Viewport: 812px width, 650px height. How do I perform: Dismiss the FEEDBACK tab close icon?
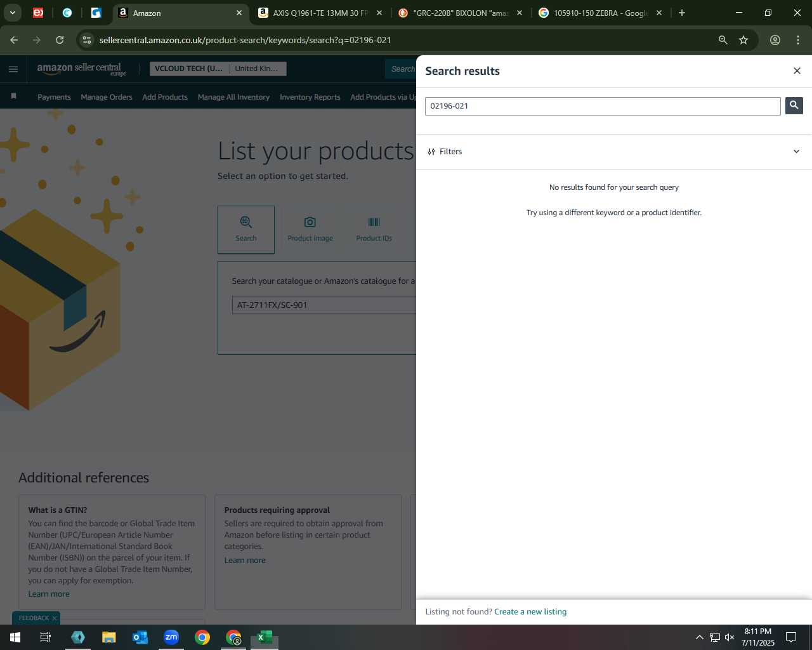tap(55, 618)
